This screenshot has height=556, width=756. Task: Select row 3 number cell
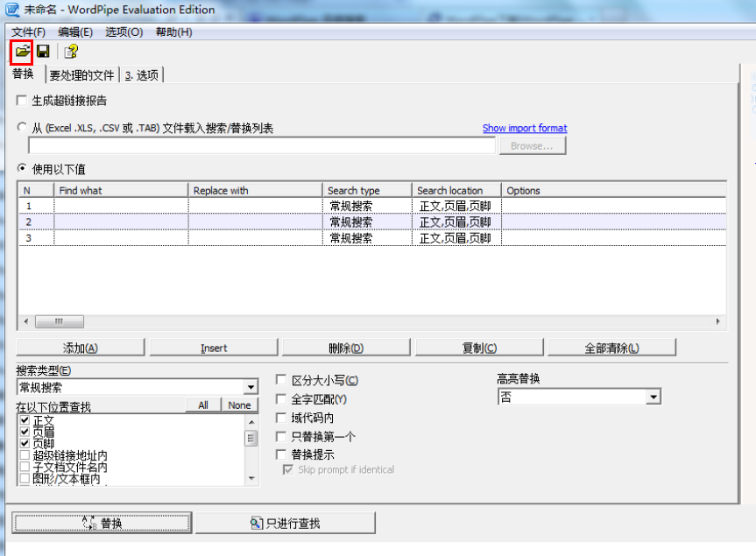[x=36, y=238]
